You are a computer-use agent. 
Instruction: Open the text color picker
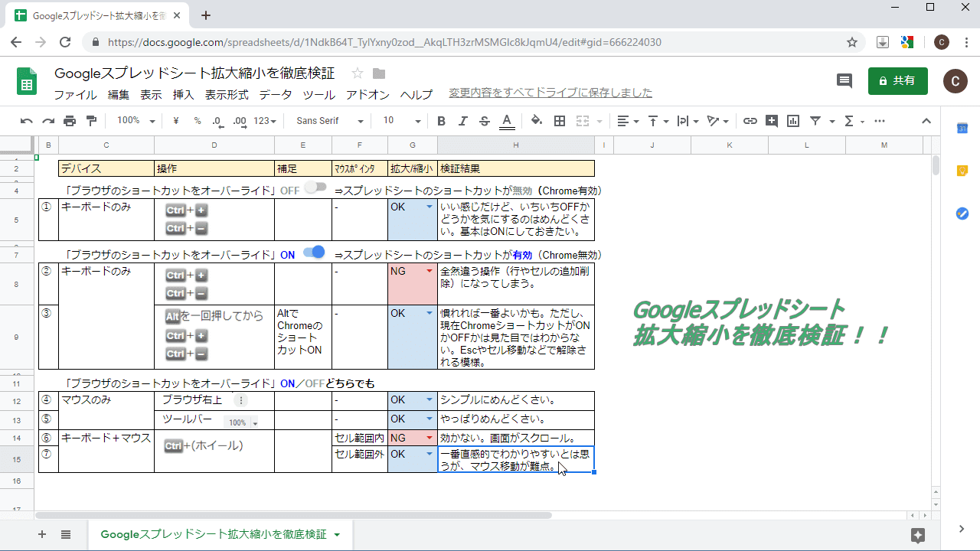[506, 121]
